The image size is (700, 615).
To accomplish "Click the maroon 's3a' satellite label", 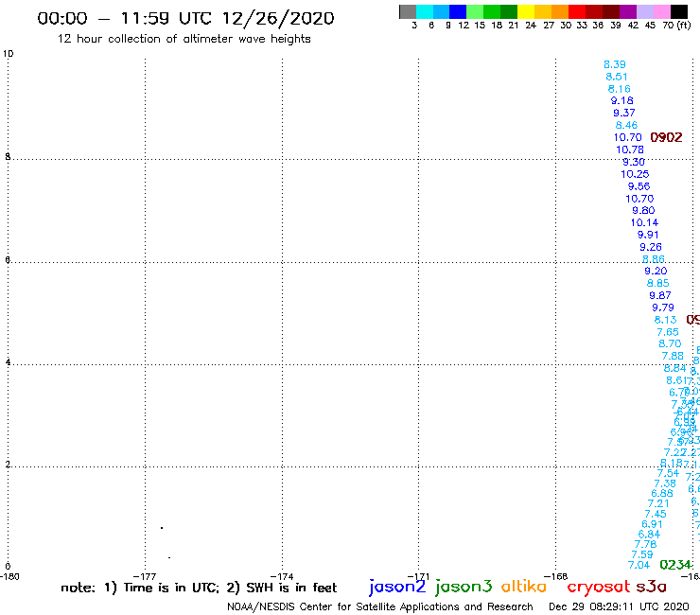I will point(652,587).
